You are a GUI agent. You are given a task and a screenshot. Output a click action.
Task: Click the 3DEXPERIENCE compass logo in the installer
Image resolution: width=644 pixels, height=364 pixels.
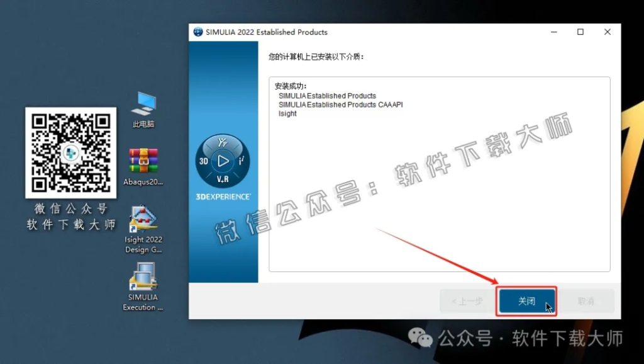point(222,161)
